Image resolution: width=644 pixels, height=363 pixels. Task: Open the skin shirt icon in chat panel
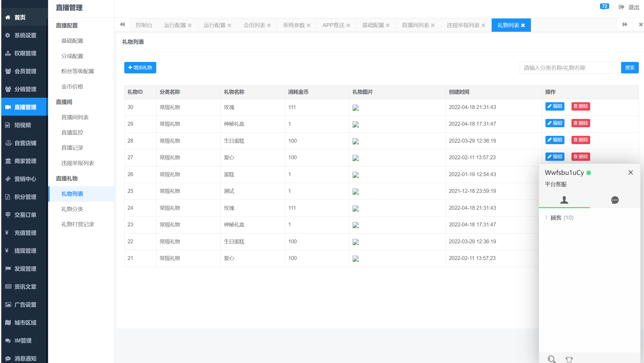coord(569,359)
